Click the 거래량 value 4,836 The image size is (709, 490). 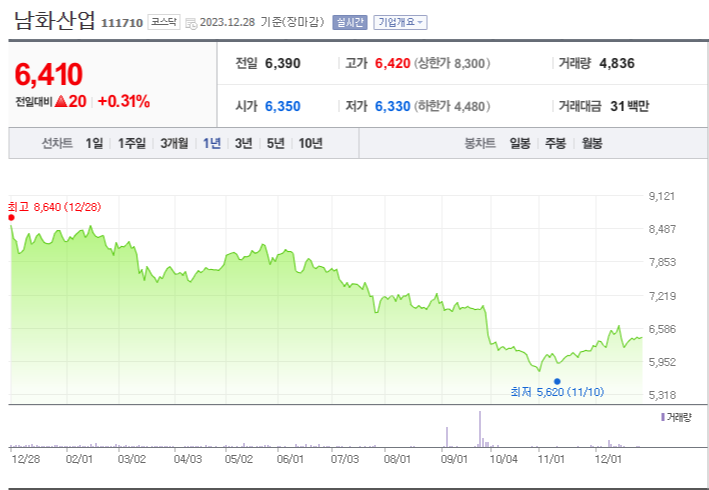(617, 63)
